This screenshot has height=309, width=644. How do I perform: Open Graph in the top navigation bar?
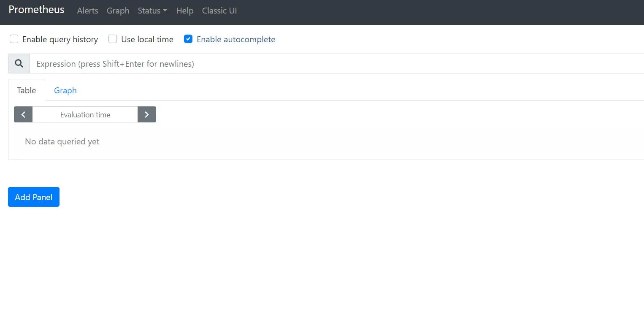[118, 11]
